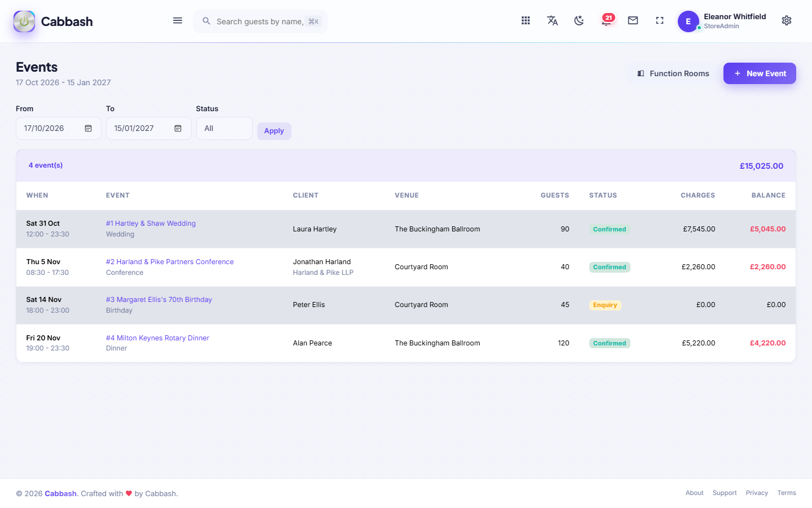
Task: Apply the event filters
Action: (274, 131)
